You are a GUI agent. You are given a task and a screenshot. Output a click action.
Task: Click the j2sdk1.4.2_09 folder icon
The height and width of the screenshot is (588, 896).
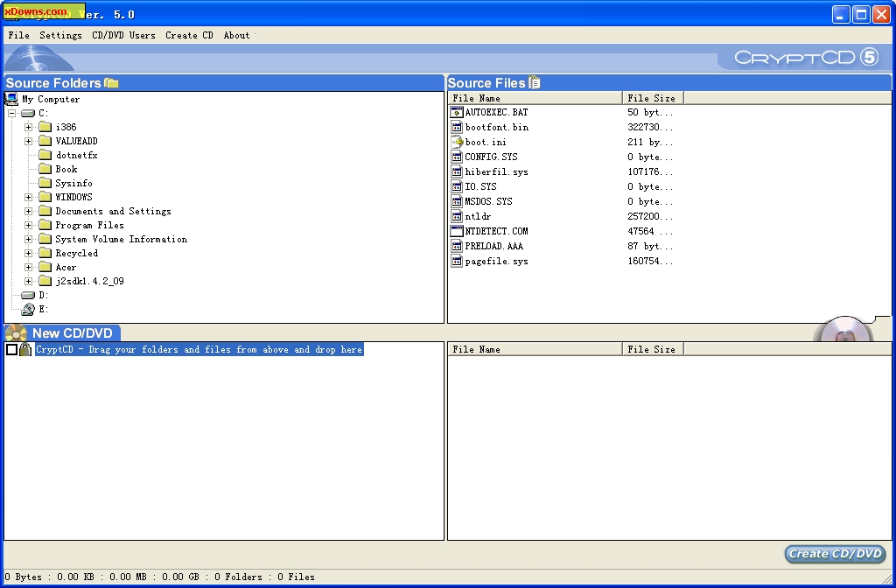pos(45,281)
